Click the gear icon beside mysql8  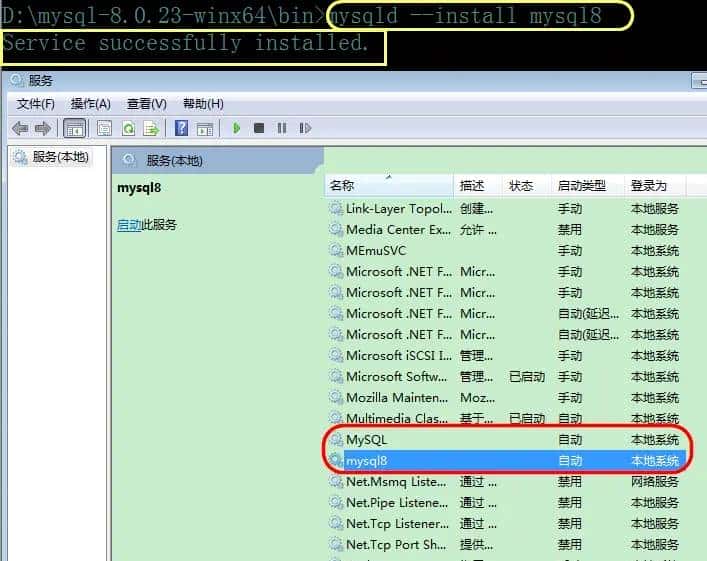point(336,460)
